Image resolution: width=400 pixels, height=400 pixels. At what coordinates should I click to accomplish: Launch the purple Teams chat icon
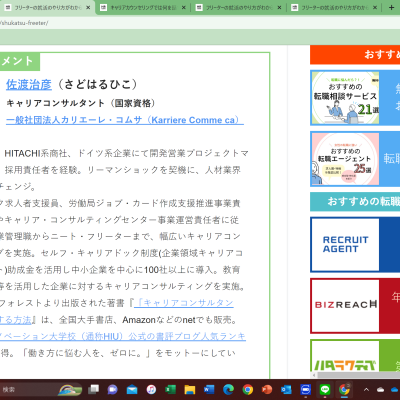pos(113,389)
